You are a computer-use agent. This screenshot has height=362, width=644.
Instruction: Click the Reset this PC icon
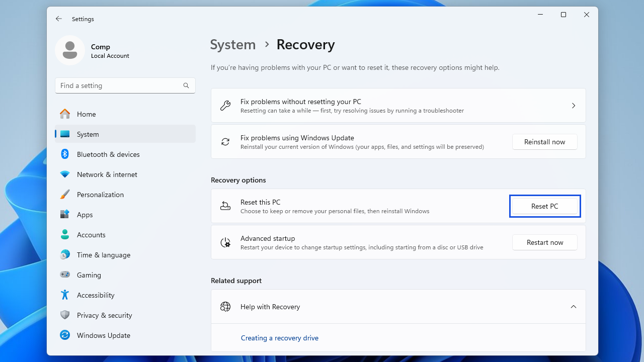(x=225, y=206)
